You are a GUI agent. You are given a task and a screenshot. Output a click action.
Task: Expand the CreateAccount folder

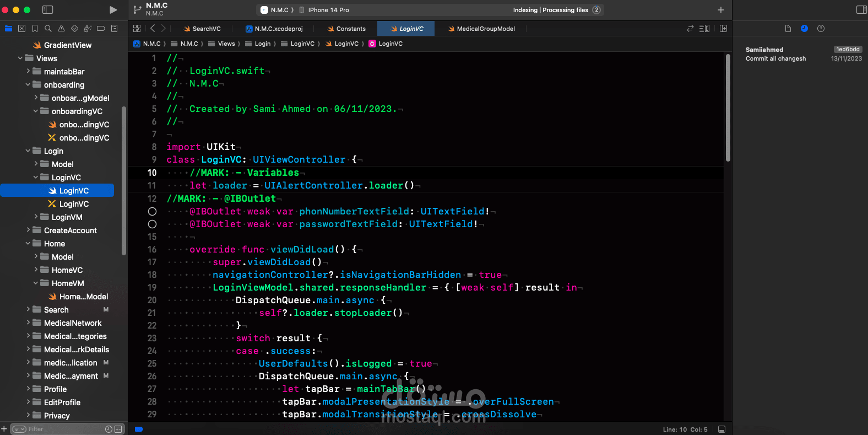click(x=28, y=230)
